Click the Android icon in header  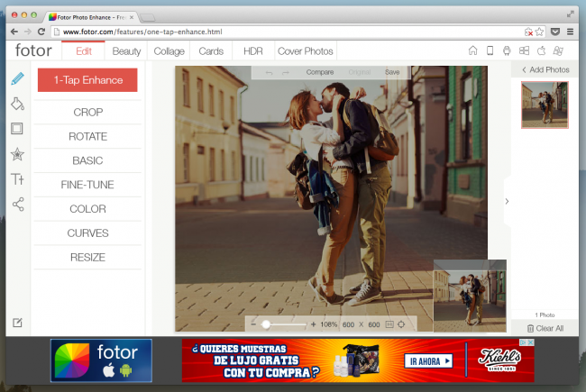click(x=507, y=50)
